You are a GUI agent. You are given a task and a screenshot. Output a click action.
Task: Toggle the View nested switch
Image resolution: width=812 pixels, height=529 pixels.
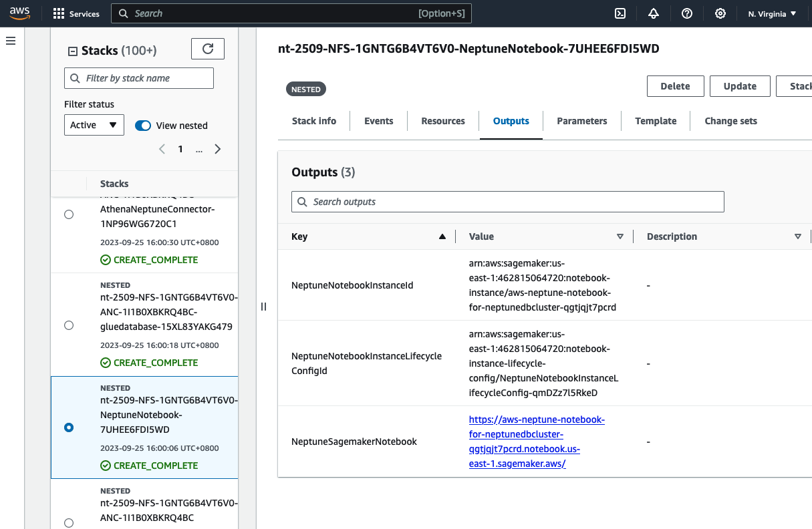(143, 126)
